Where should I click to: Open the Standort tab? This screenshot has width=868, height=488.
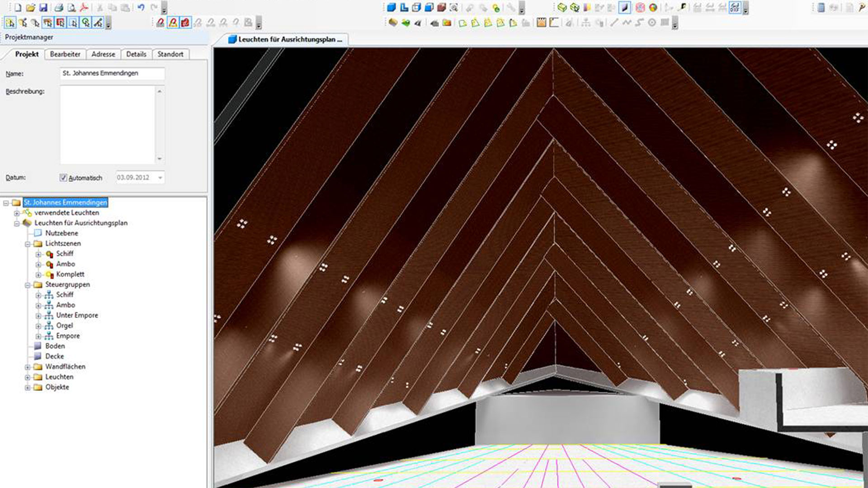click(x=170, y=54)
